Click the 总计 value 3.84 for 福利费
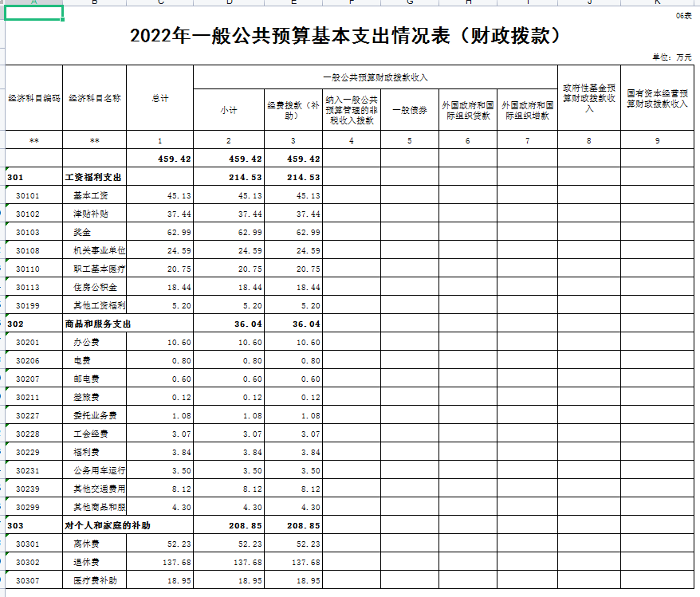Screen dimensions: 700x597 (x=159, y=452)
